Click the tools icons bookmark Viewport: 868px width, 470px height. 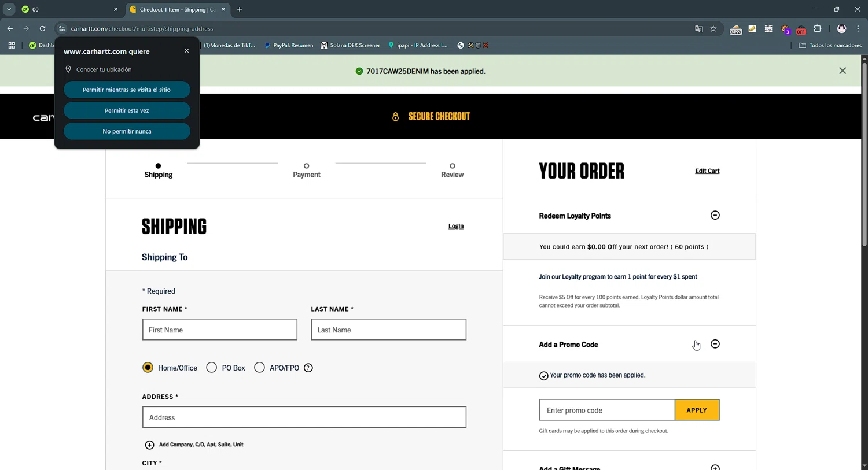(479, 45)
